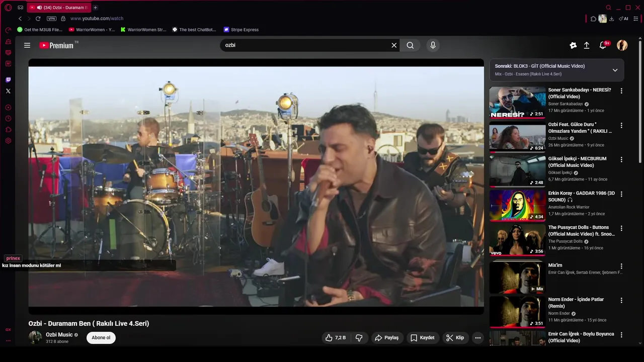
Task: Switch to the '(34) Ozbi - Duramam' tab
Action: click(x=59, y=8)
